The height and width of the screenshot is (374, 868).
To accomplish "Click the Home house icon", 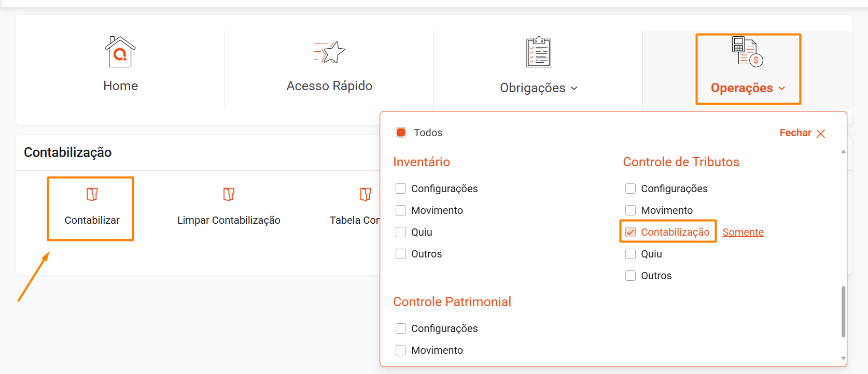I will pos(120,52).
